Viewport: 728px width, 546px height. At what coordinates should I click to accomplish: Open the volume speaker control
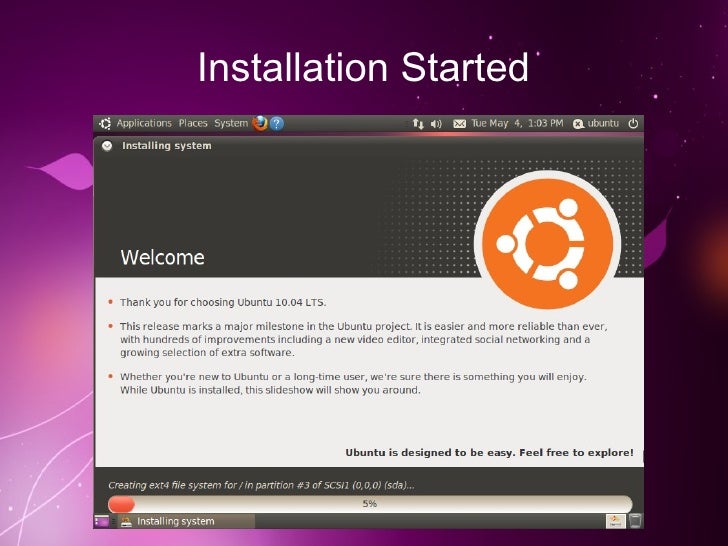pos(436,124)
